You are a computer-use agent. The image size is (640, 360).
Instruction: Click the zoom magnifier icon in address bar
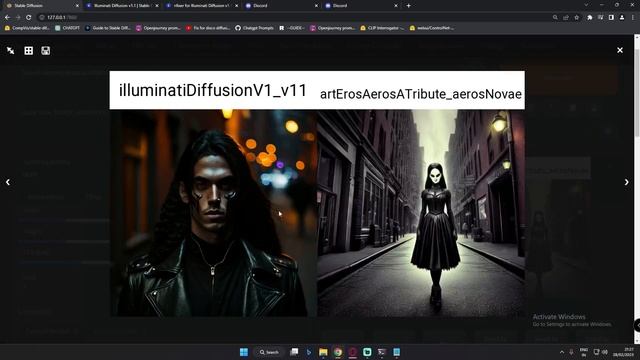tap(555, 18)
